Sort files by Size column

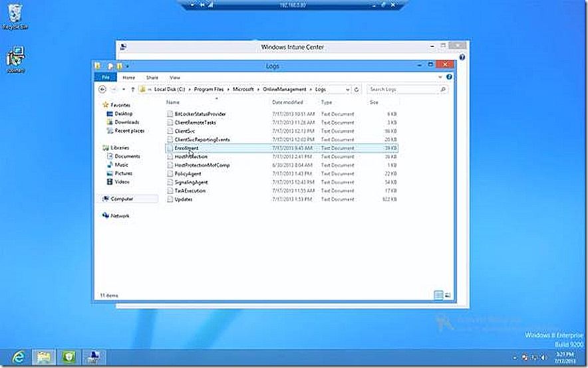click(x=374, y=102)
